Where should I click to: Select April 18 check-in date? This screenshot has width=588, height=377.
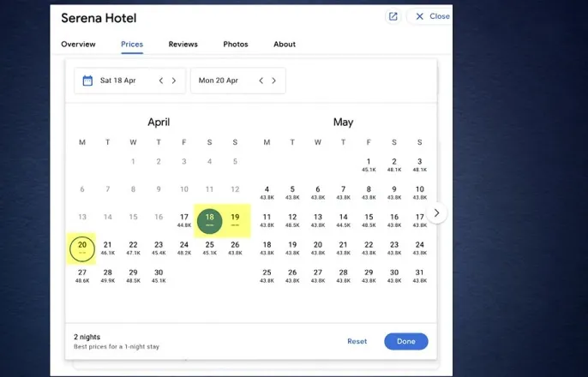pos(210,221)
